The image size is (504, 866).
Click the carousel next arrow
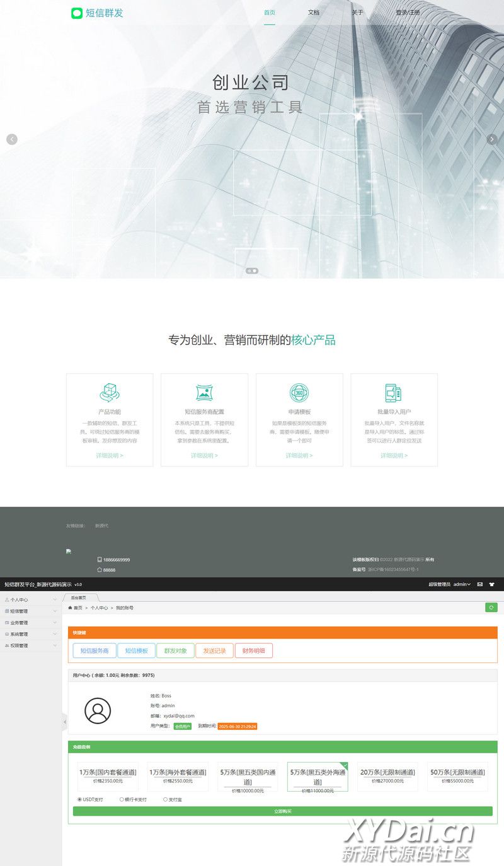(x=492, y=139)
